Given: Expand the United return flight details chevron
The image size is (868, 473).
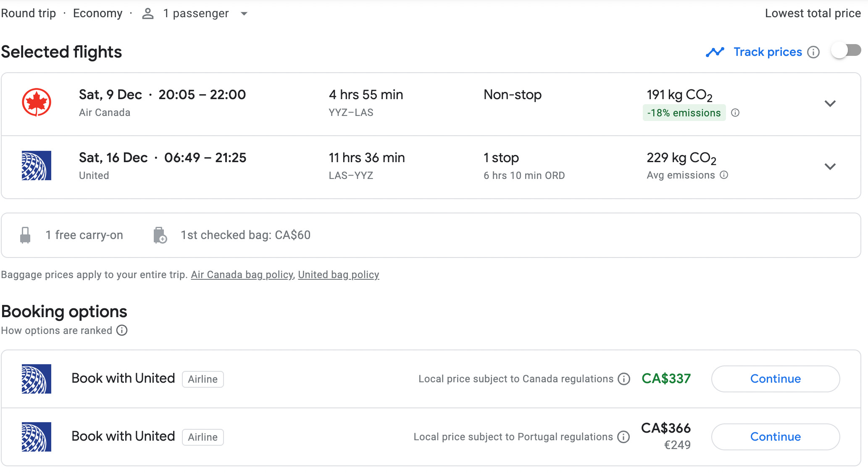Looking at the screenshot, I should pos(830,166).
